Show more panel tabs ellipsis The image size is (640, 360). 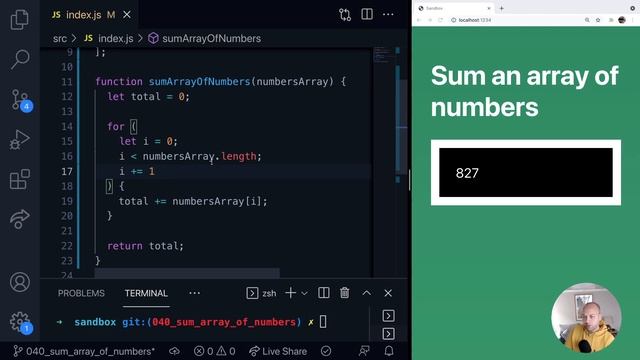pyautogui.click(x=195, y=293)
